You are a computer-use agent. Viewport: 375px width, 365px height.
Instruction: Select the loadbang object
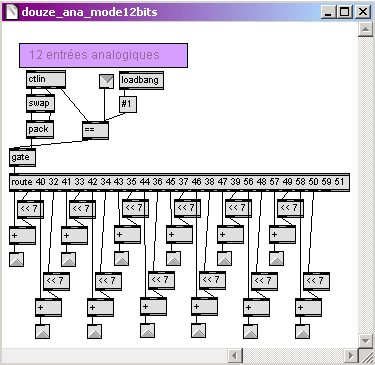(141, 80)
